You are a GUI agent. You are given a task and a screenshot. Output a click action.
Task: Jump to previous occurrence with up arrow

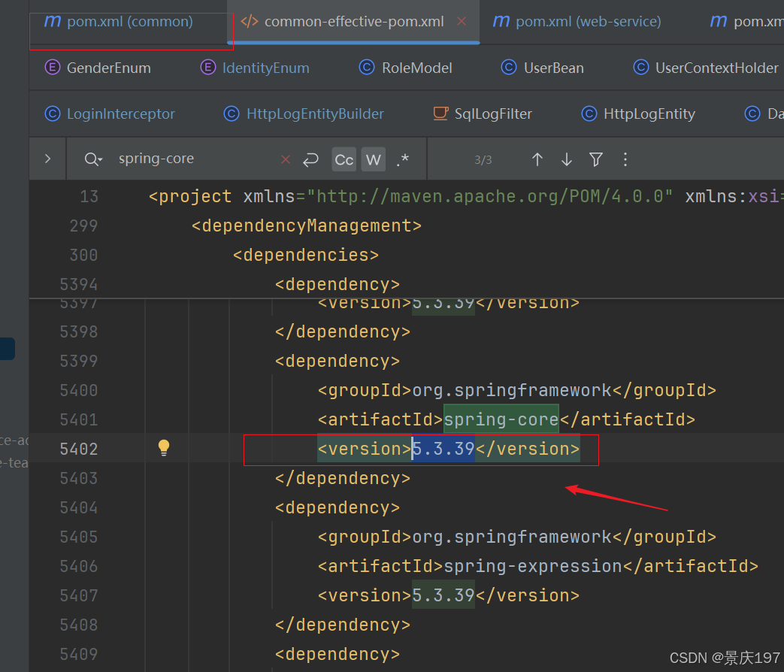537,159
